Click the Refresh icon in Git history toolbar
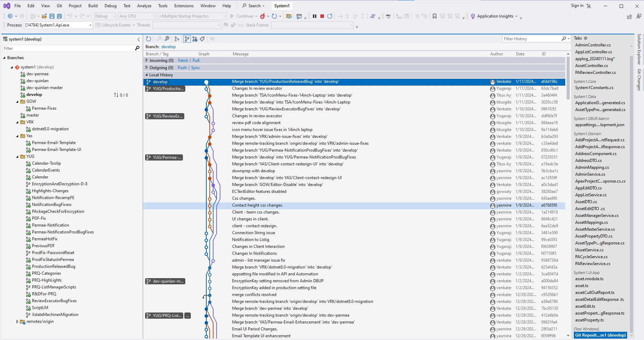This screenshot has height=340, width=644. point(148,39)
